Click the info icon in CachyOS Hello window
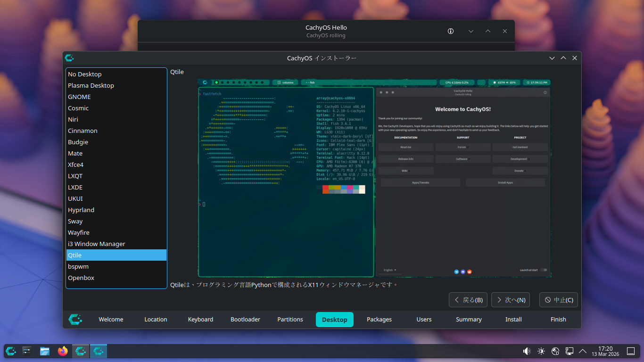Viewport: 644px width, 362px height. click(x=451, y=31)
